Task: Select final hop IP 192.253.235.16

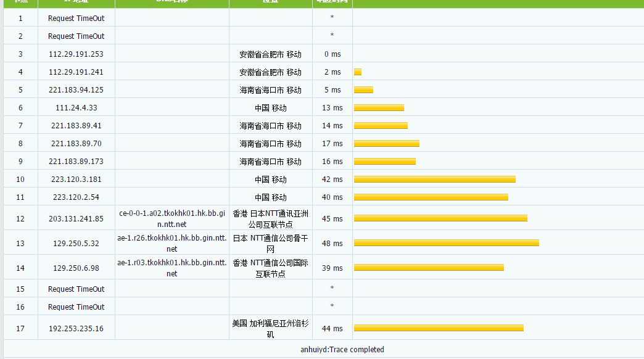Action: (76, 329)
